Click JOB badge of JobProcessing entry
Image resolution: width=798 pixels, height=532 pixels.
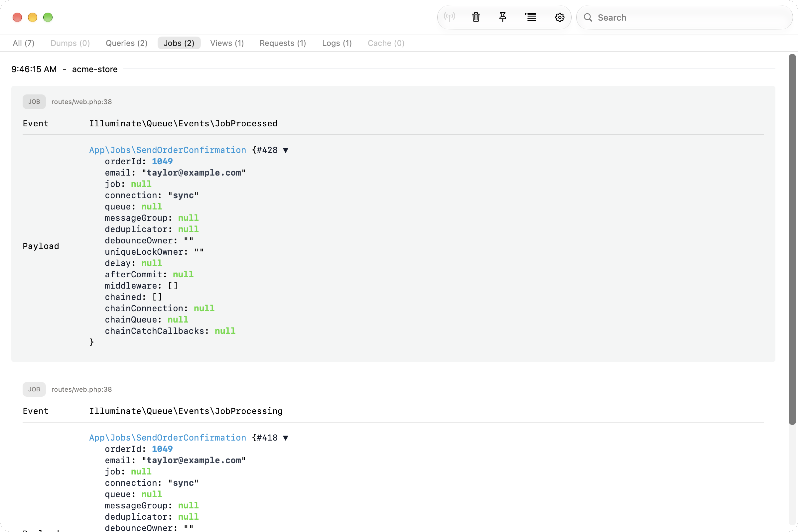click(x=34, y=389)
